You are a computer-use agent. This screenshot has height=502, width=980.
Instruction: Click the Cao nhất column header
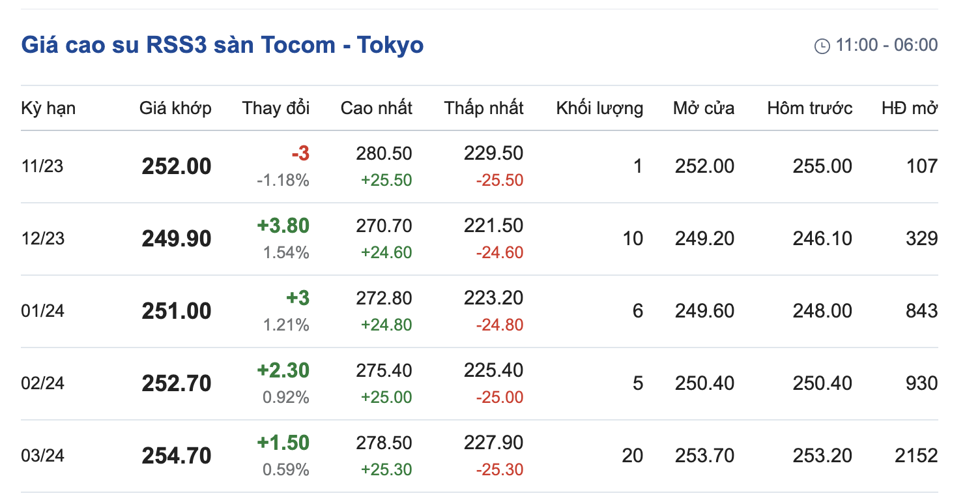pos(376,108)
